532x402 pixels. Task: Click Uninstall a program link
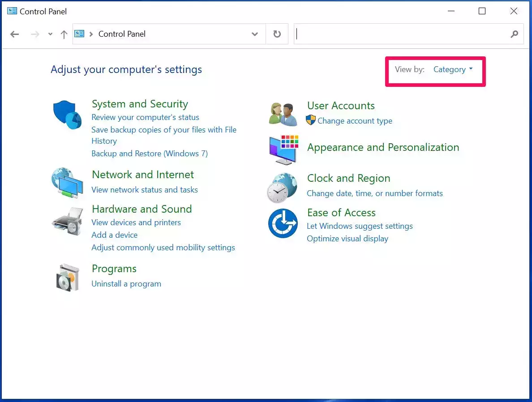[x=126, y=284]
